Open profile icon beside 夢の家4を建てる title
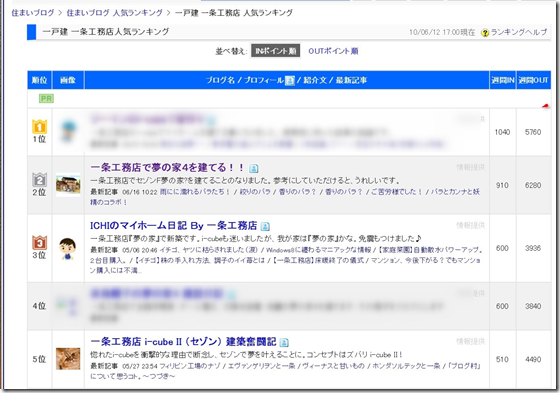The image size is (560, 393). (254, 168)
